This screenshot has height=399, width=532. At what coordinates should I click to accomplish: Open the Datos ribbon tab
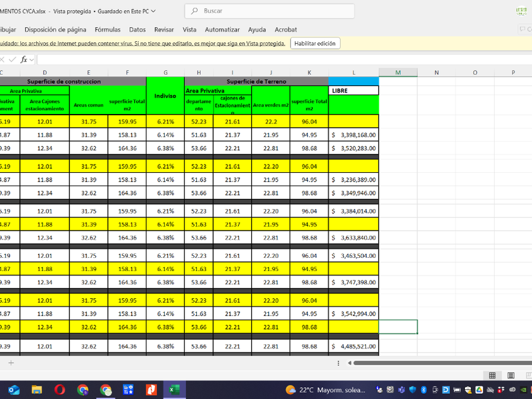[137, 30]
